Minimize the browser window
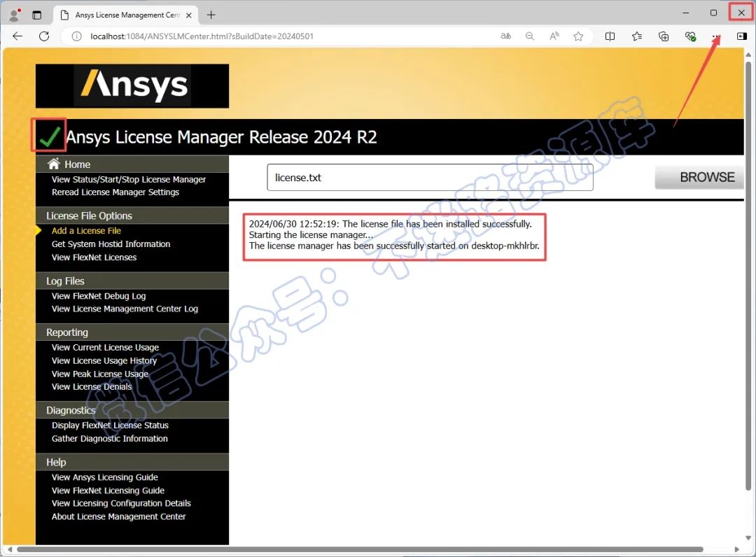 click(686, 13)
